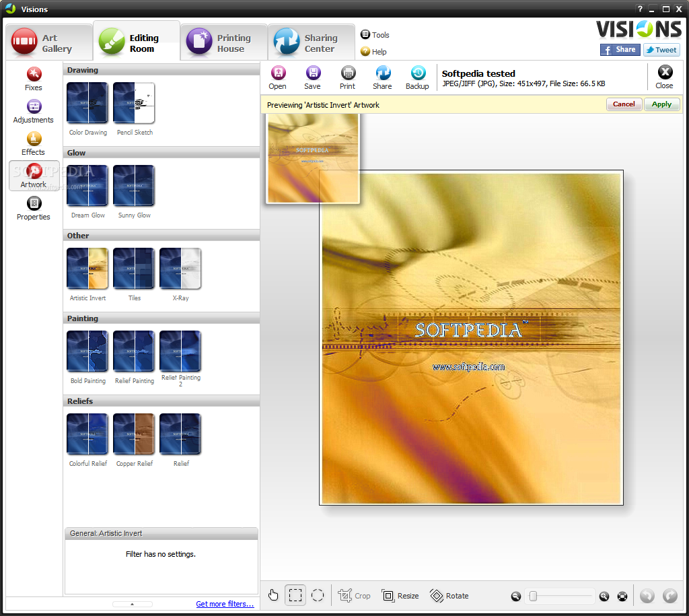Select the rectangular selection tool
The image size is (689, 616).
pyautogui.click(x=295, y=595)
